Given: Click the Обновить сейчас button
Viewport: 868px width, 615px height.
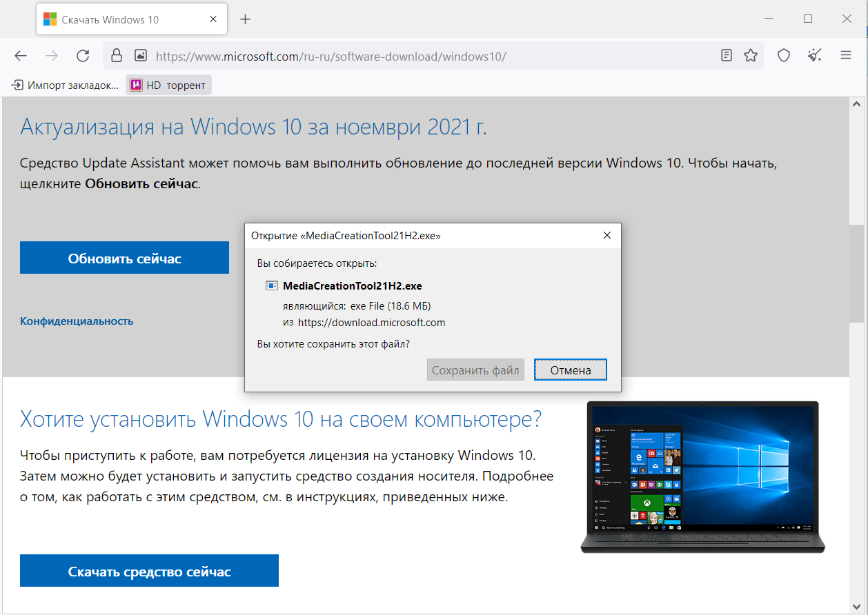Looking at the screenshot, I should (x=124, y=258).
